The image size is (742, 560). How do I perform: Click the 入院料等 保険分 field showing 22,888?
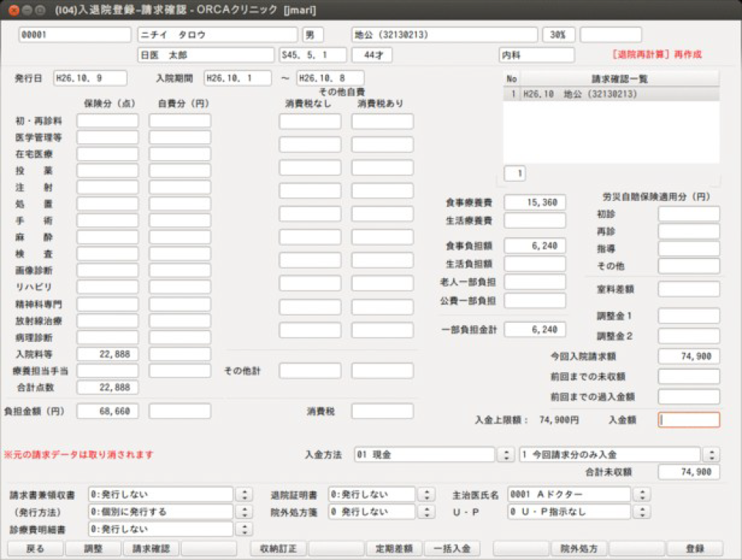(107, 354)
